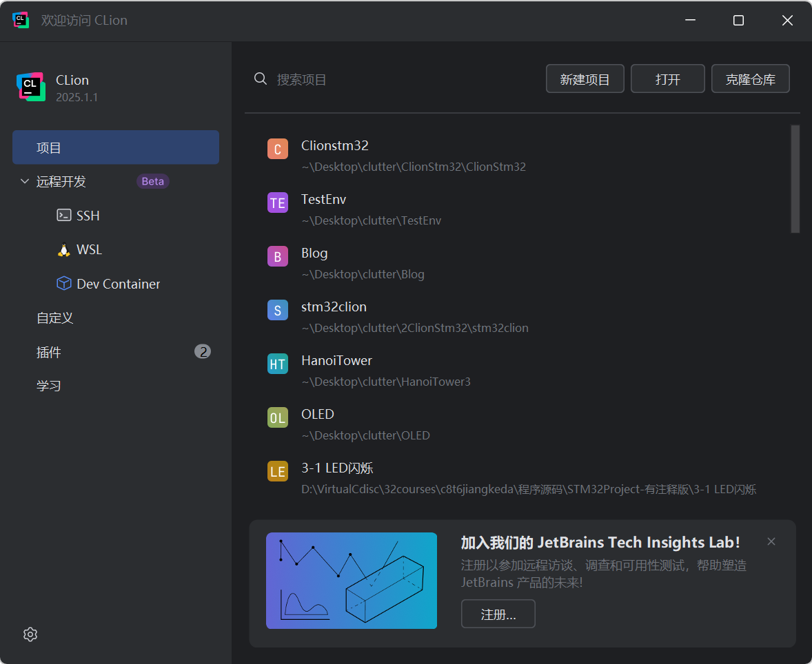
Task: Open settings gear icon at sidebar bottom
Action: coord(30,634)
